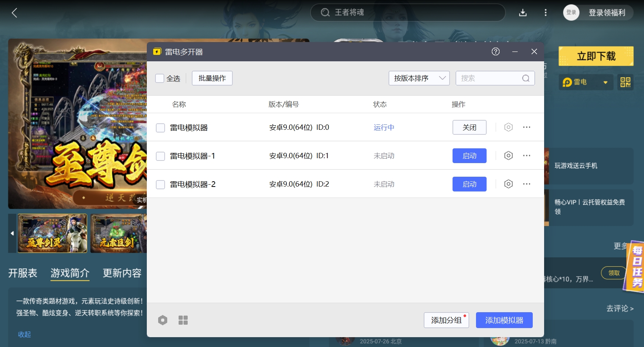
Task: Check the 雷电模拟器-2 row checkbox
Action: click(160, 184)
